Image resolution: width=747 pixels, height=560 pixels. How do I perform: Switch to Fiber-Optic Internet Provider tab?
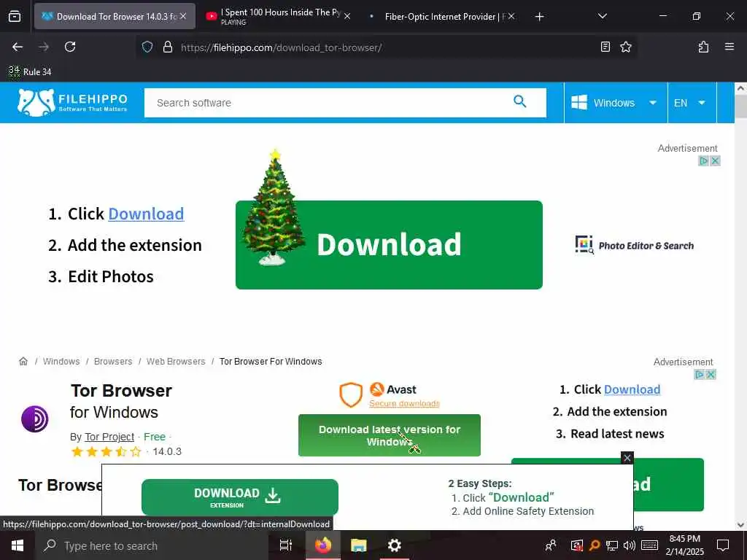(x=441, y=16)
